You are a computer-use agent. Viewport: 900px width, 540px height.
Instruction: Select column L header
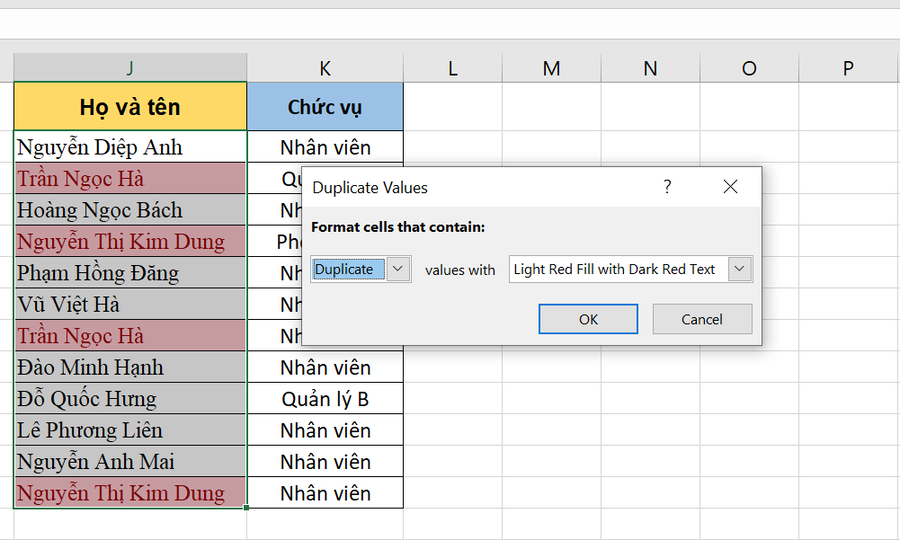coord(453,68)
